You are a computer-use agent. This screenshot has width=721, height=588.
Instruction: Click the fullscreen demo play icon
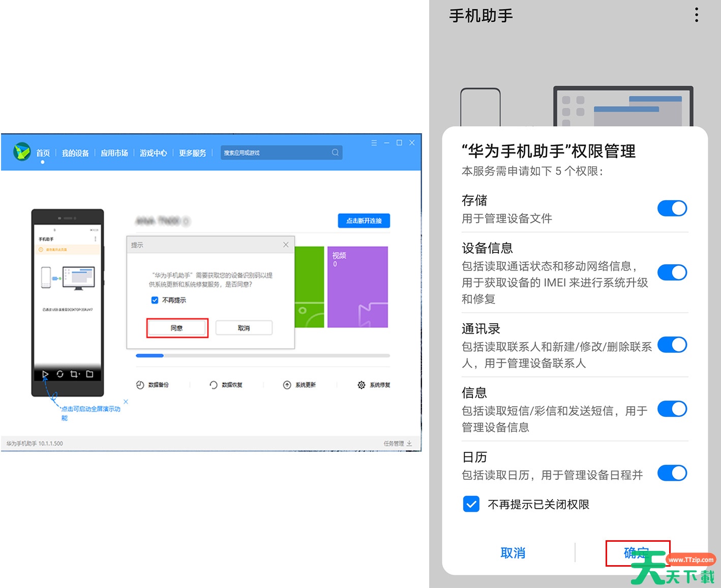click(45, 375)
